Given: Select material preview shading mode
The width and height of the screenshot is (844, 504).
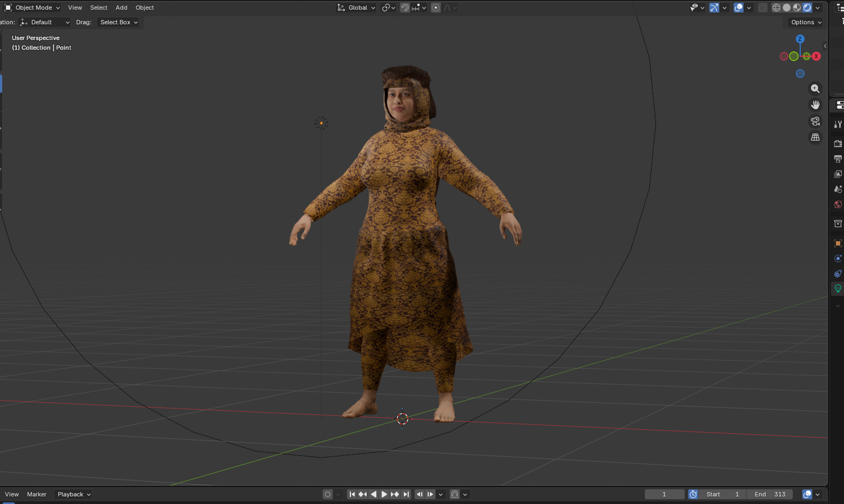Looking at the screenshot, I should tap(797, 7).
